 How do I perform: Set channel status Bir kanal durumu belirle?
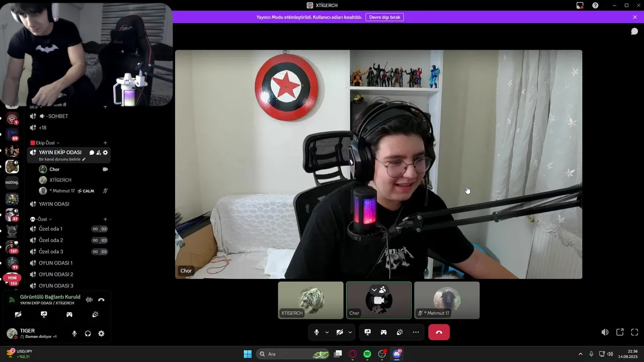click(x=62, y=159)
